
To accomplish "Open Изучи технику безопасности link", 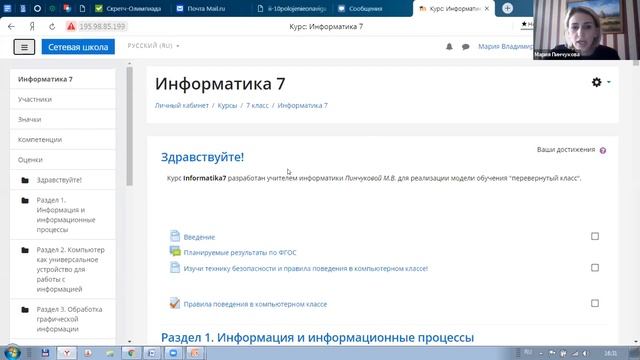I will pos(306,269).
